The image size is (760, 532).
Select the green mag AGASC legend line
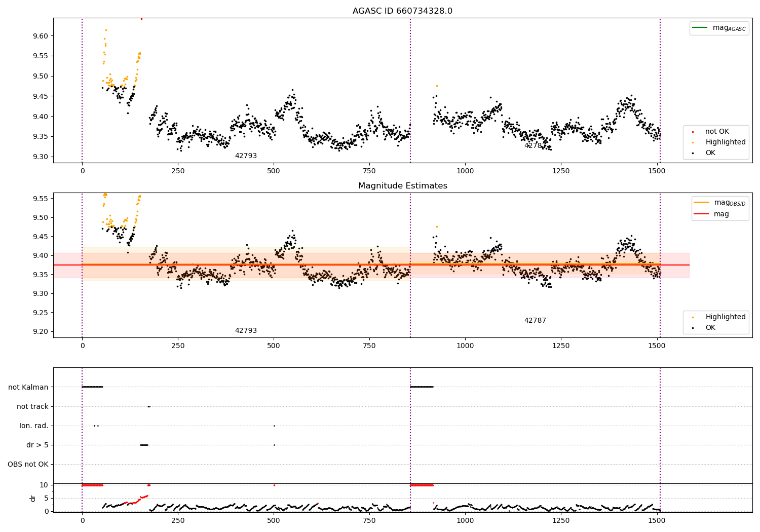pyautogui.click(x=700, y=28)
